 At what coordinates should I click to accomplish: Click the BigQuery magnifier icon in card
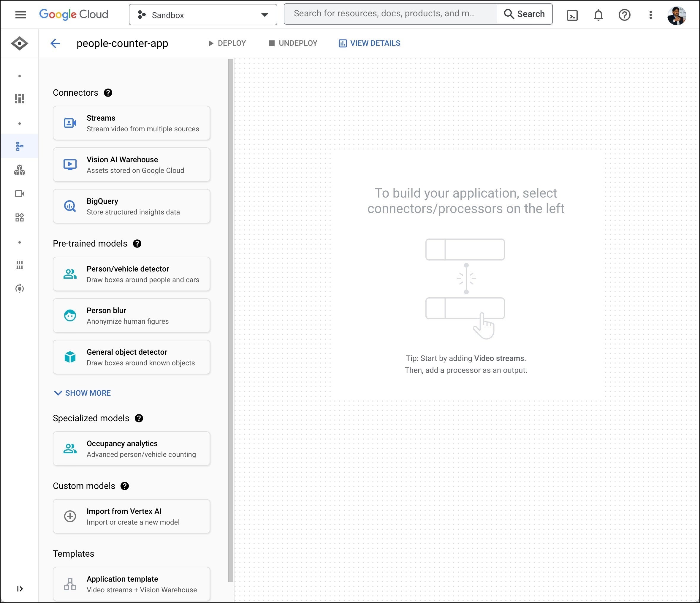pos(70,206)
